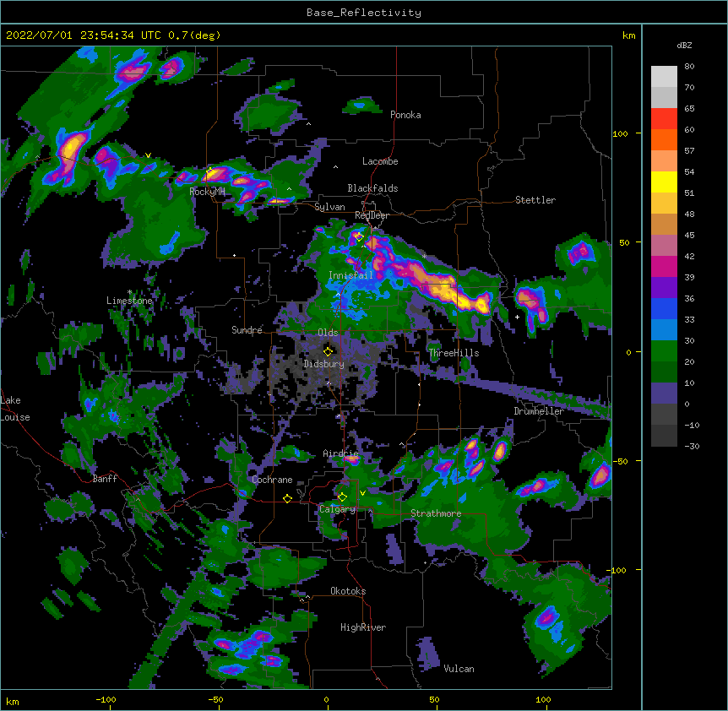
Task: Click the 50 tick on the vertical axis
Action: tap(624, 242)
